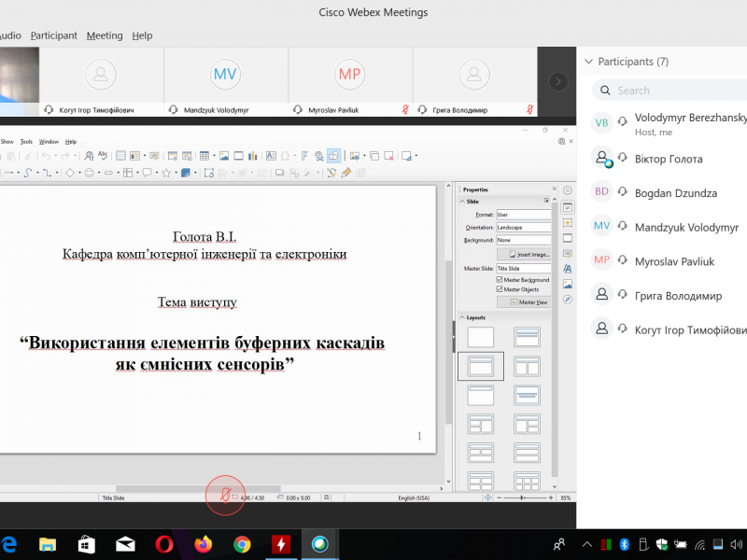
Task: Click the Webex icon in the taskbar
Action: tap(319, 544)
